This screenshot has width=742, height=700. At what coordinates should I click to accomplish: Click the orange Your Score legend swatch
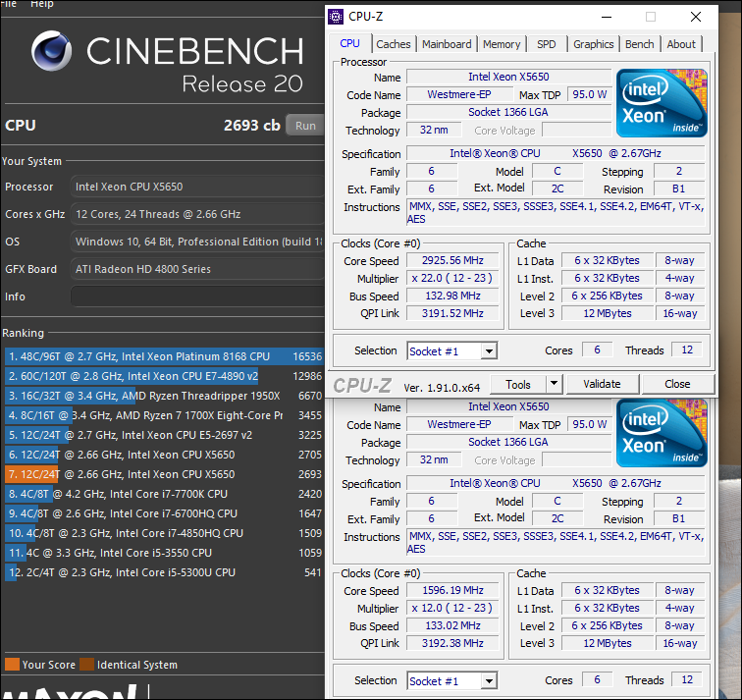pos(13,665)
